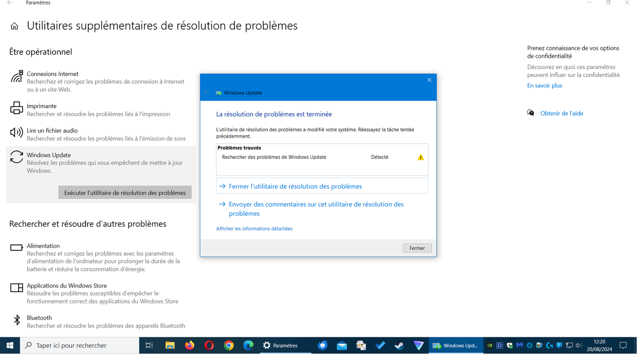Click the back arrow in the troubleshooter dialog

click(207, 93)
